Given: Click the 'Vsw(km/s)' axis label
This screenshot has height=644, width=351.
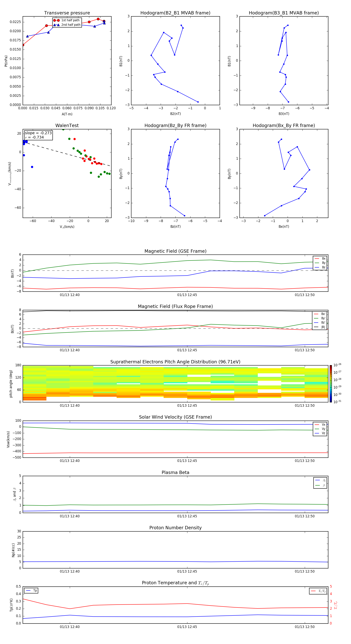Looking at the screenshot, I should [8, 439].
